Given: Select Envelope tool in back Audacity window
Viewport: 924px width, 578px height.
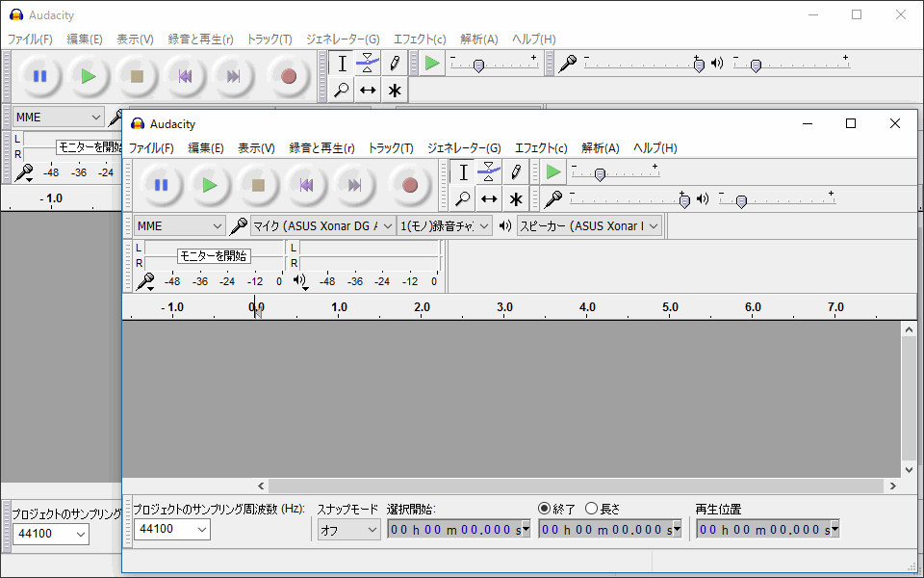Looking at the screenshot, I should (367, 64).
